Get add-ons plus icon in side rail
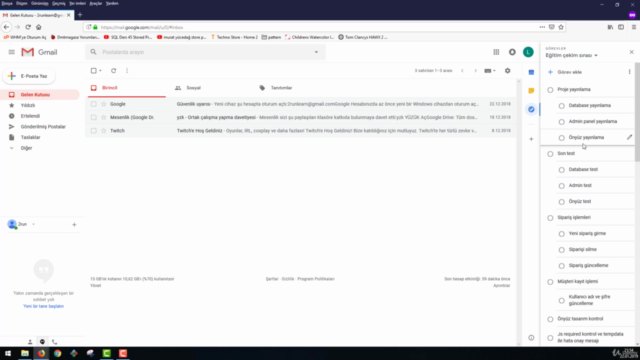Image resolution: width=640 pixels, height=360 pixels. click(531, 139)
